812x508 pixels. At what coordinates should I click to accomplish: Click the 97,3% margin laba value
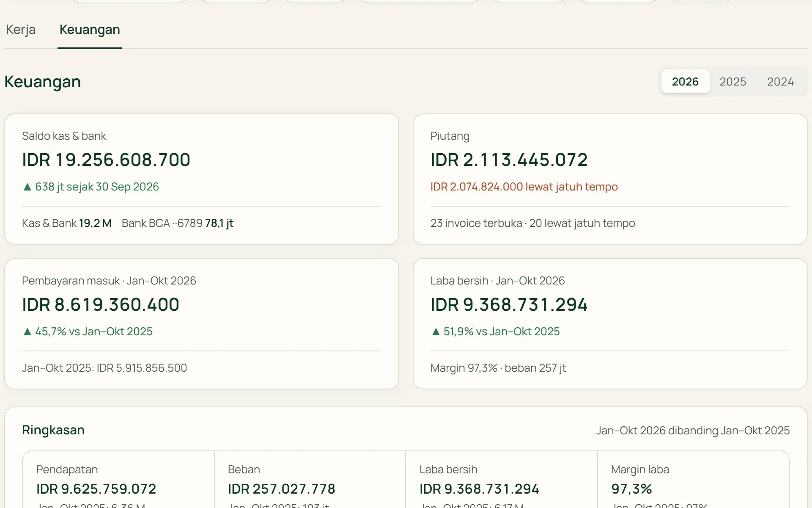(x=631, y=489)
